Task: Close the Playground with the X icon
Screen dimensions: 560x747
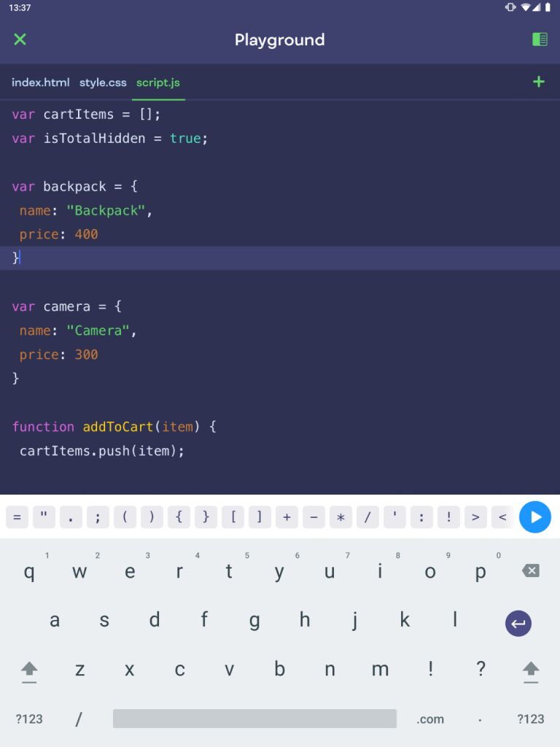Action: [x=20, y=39]
